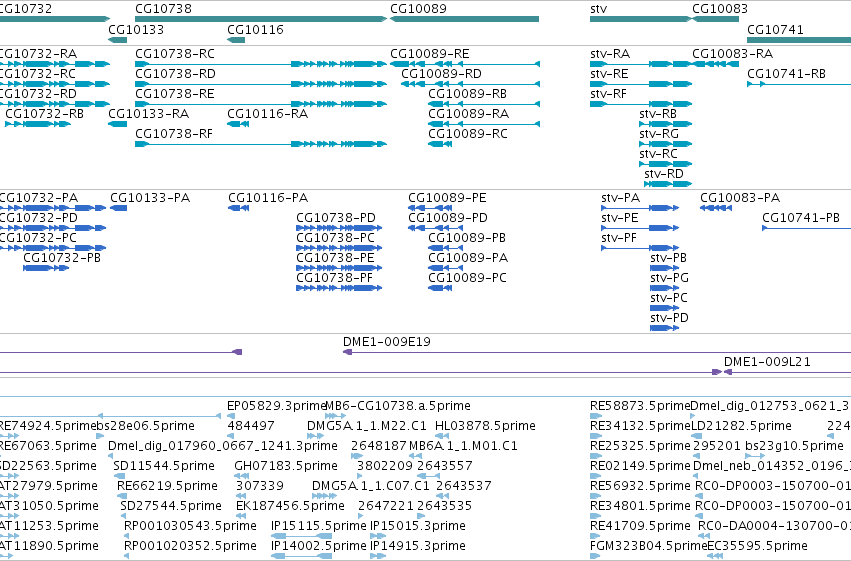Screen dimensions: 851x561
Task: Click the CG10116 gene label in top track
Action: pos(255,29)
